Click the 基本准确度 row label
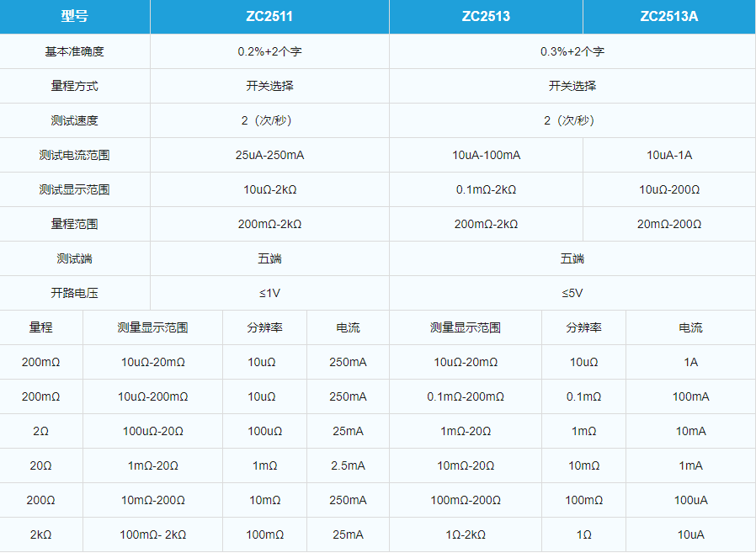 pyautogui.click(x=75, y=51)
